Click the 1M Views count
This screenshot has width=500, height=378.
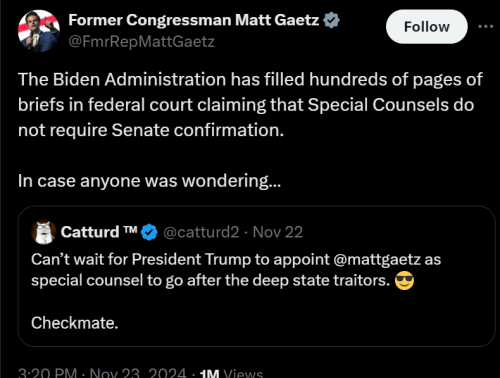[231, 373]
